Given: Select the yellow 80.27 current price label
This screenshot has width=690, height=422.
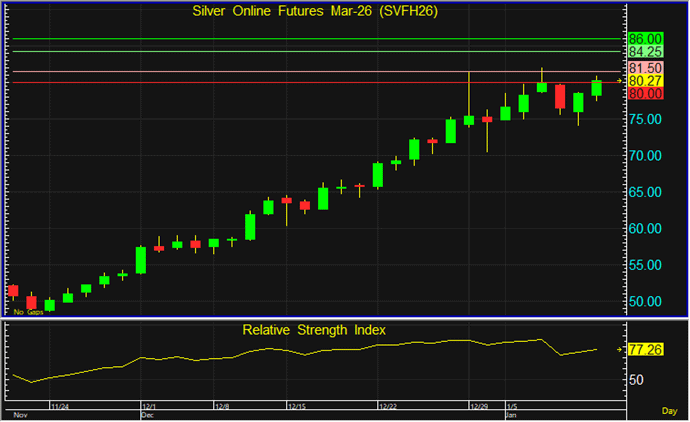Looking at the screenshot, I should [647, 80].
